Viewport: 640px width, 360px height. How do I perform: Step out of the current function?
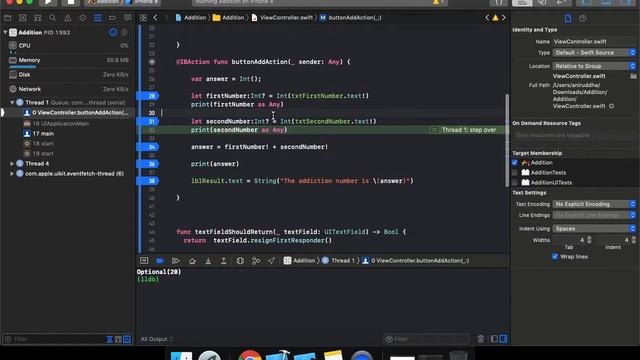(223, 260)
